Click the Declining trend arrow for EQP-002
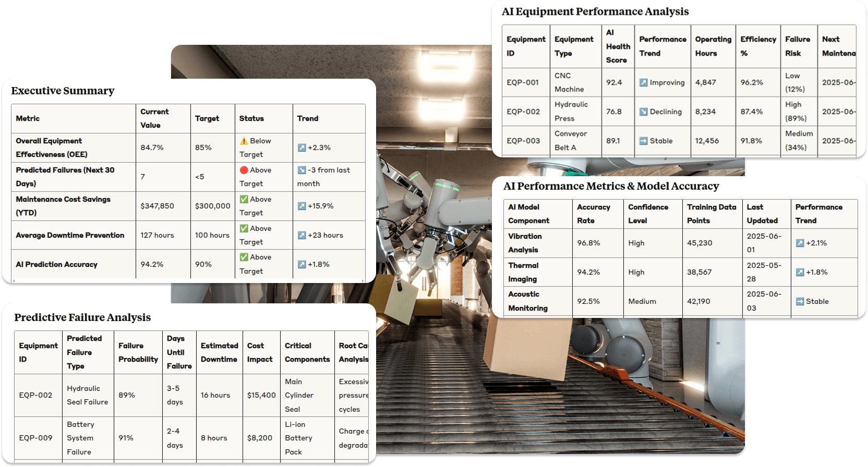The width and height of the screenshot is (868, 467). 644,112
